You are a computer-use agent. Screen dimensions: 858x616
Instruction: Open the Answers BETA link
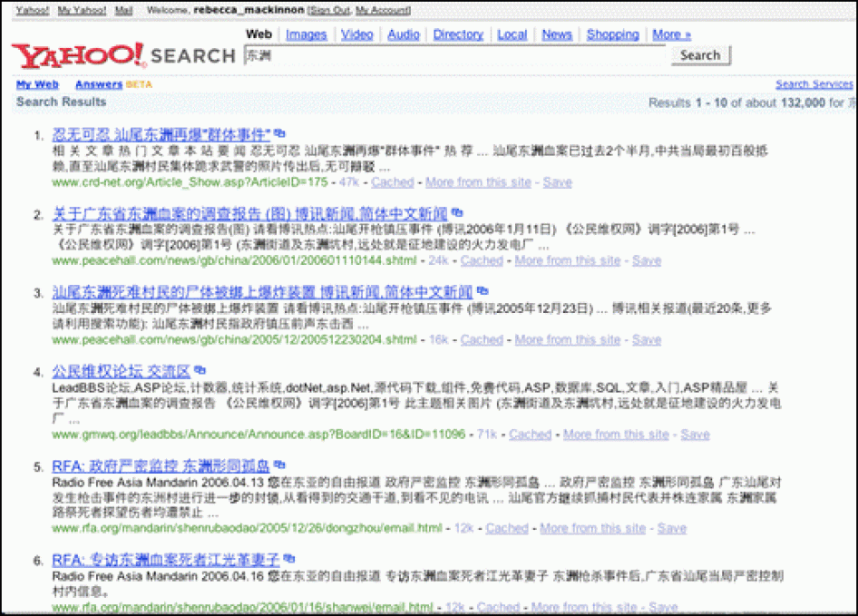tap(99, 84)
